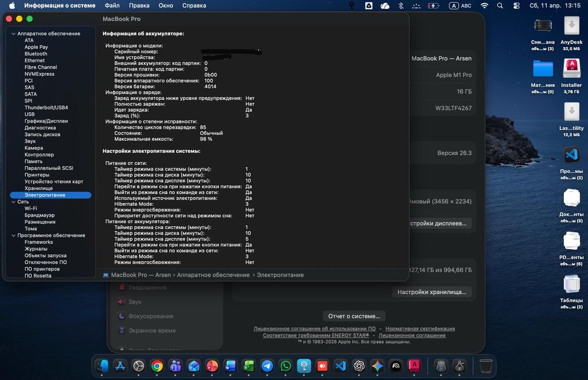The height and width of the screenshot is (380, 588).
Task: Click the Отчет о системе... button
Action: pyautogui.click(x=354, y=316)
